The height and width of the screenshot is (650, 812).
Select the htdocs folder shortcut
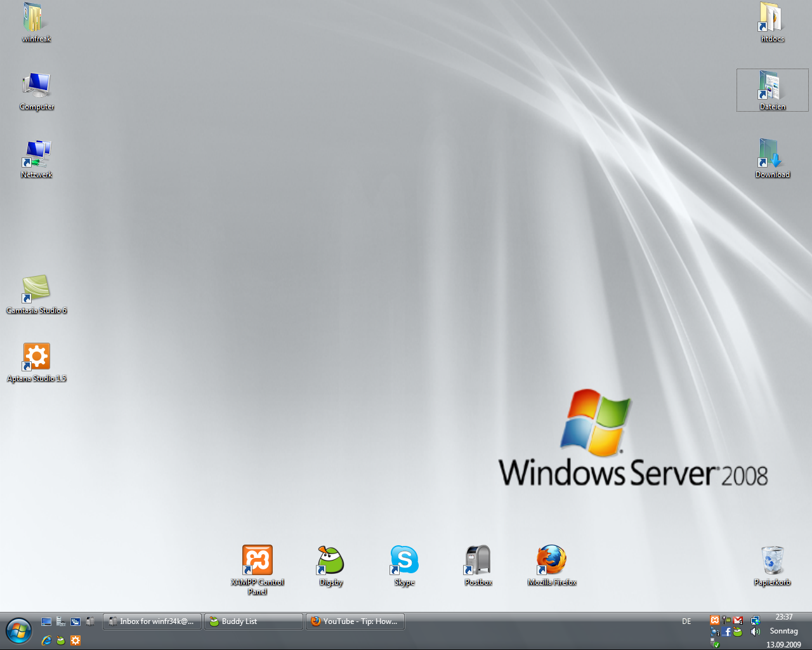pos(772,18)
